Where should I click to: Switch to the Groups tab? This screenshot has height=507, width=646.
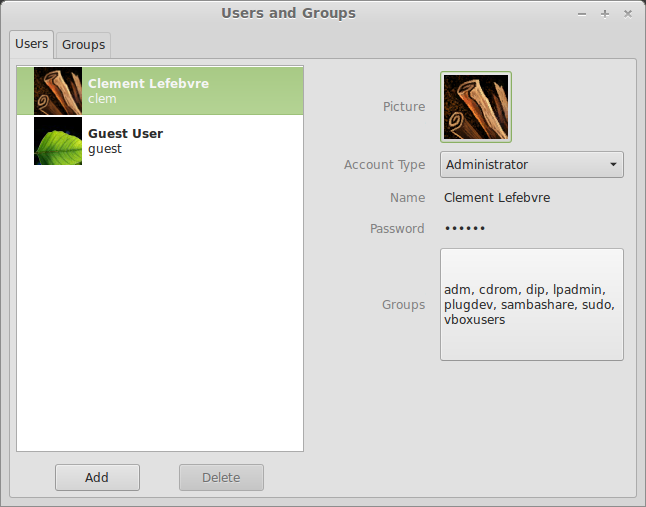tap(83, 45)
